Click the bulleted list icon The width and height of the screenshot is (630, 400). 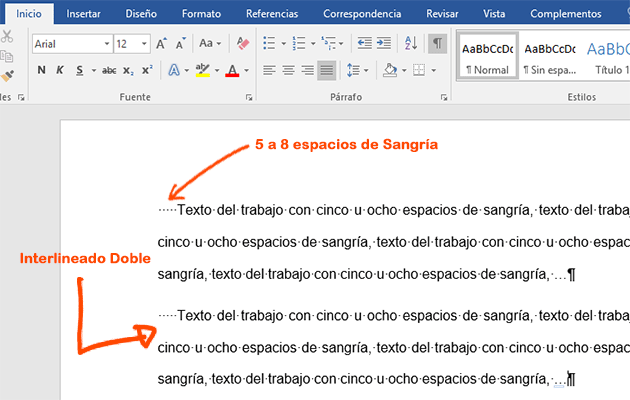pyautogui.click(x=269, y=43)
